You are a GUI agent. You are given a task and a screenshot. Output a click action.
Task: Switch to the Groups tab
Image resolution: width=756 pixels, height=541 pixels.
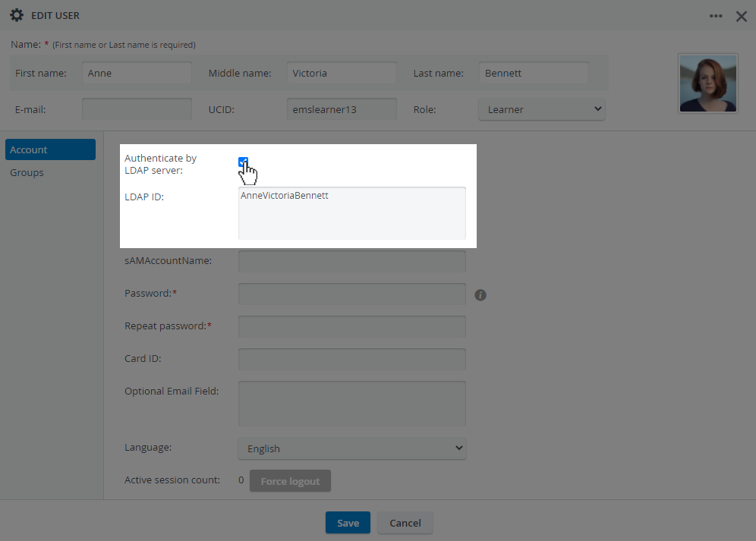[27, 172]
